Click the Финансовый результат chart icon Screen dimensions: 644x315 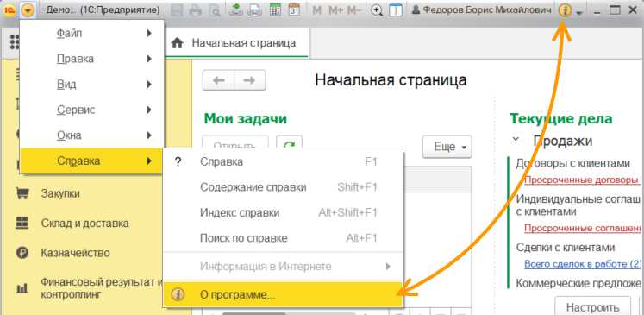click(x=22, y=288)
